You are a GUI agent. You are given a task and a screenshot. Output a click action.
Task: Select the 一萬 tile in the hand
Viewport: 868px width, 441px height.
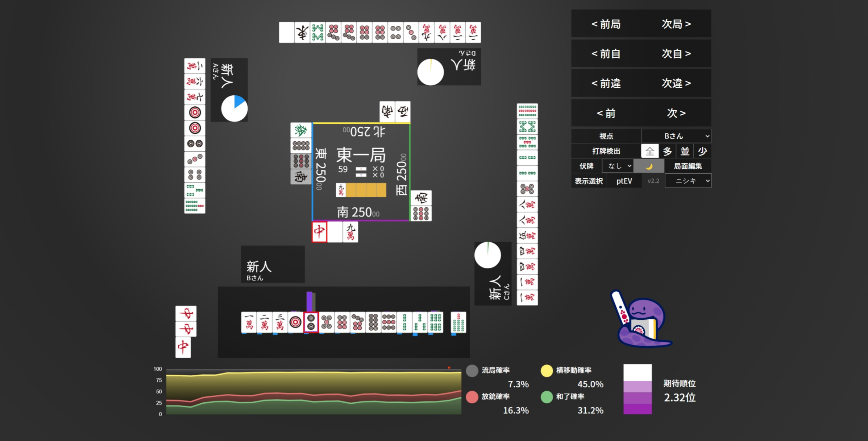pyautogui.click(x=249, y=322)
